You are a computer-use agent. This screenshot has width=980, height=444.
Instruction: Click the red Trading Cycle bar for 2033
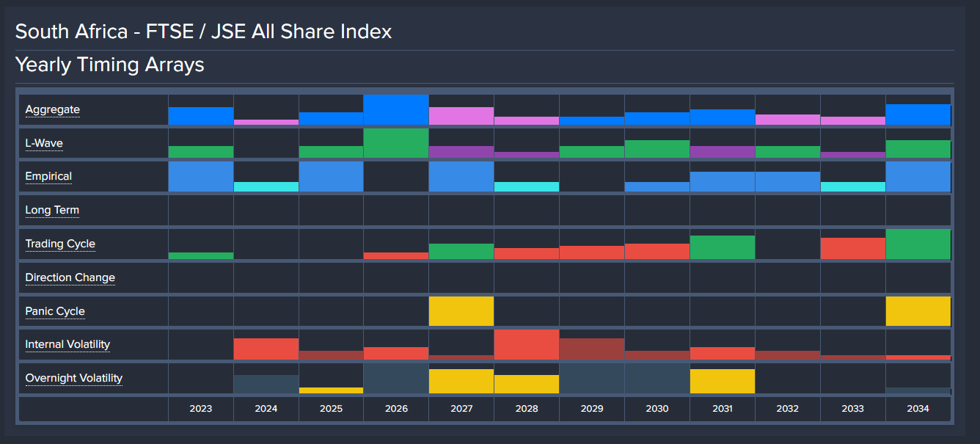click(853, 249)
